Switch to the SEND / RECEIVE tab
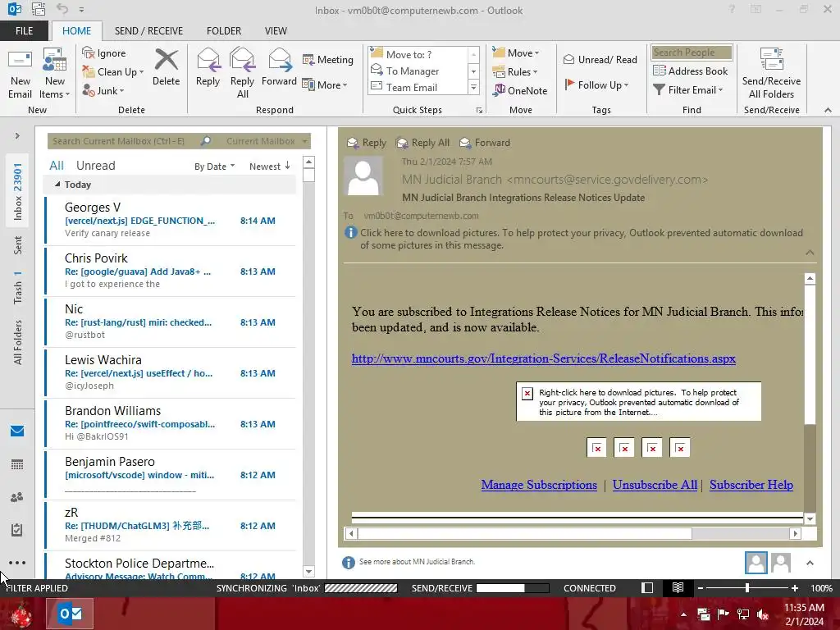840x630 pixels. pos(149,31)
